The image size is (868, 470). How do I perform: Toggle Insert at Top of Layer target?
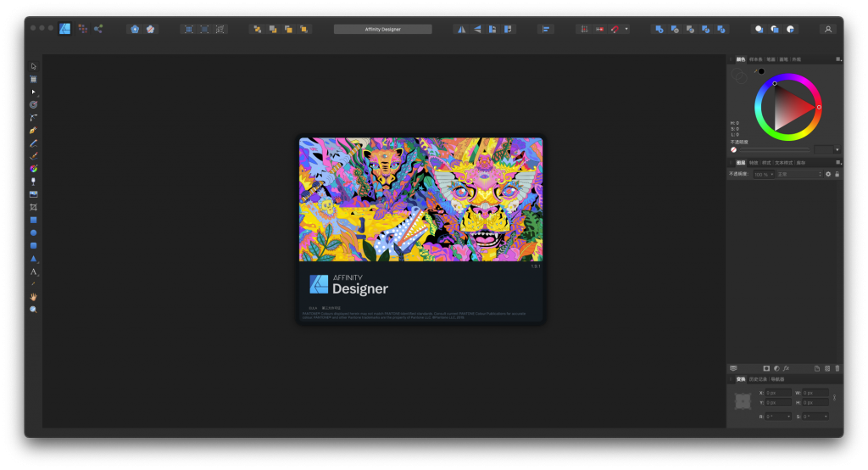pos(775,30)
